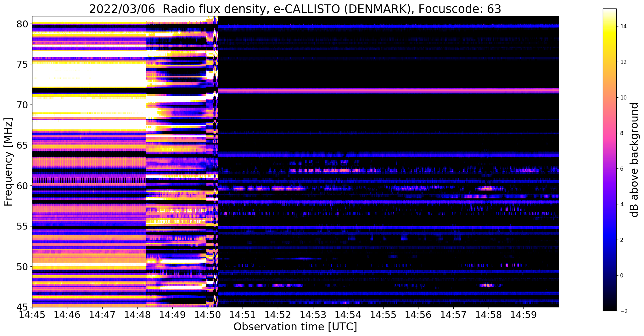
Task: Click the 55 MHz frequency tick label
Action: tap(23, 226)
